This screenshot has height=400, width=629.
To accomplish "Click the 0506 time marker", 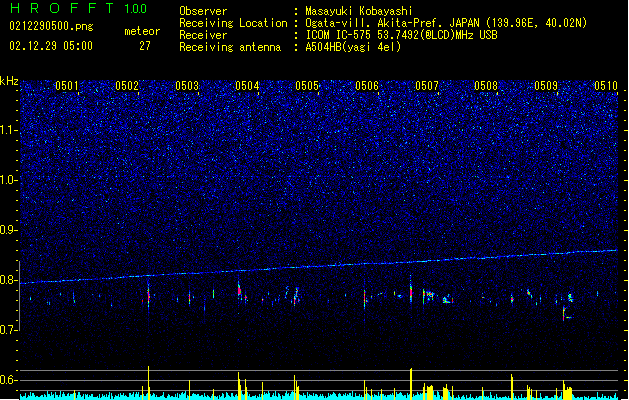I will coord(367,86).
